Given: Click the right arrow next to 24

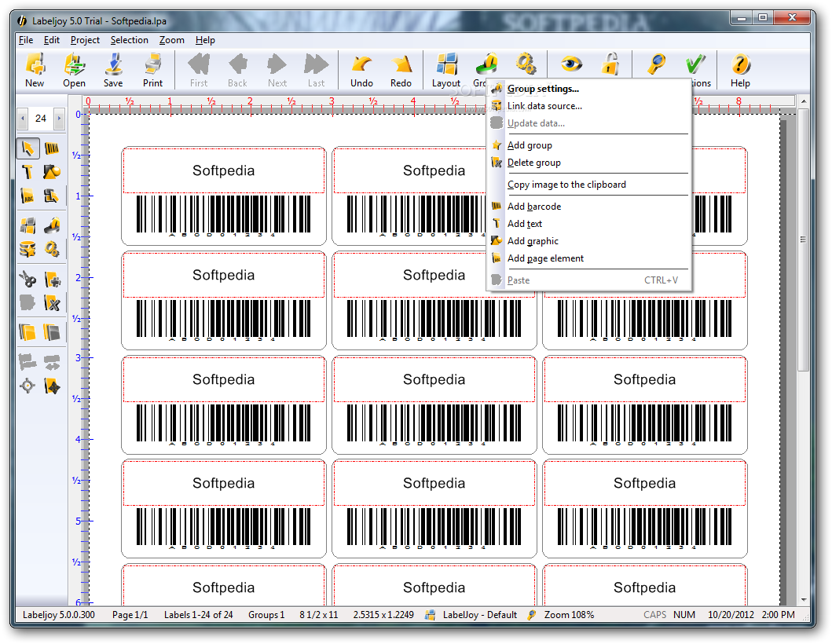Looking at the screenshot, I should [x=59, y=119].
